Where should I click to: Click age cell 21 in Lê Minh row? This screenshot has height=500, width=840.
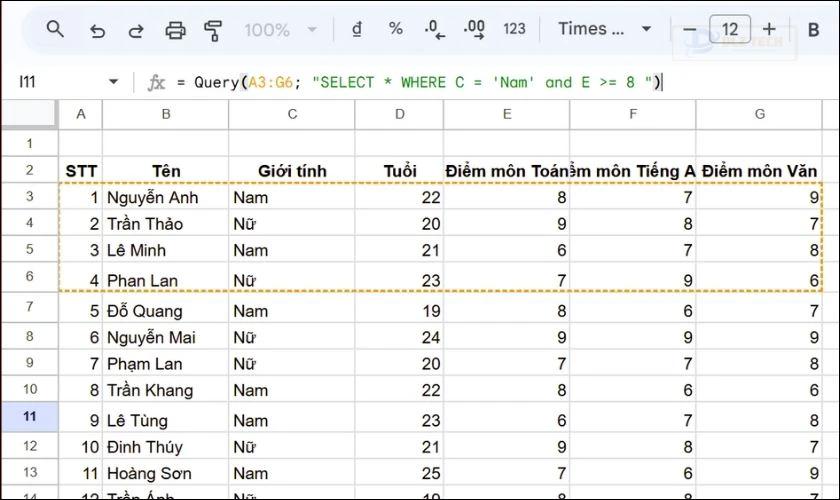(400, 250)
